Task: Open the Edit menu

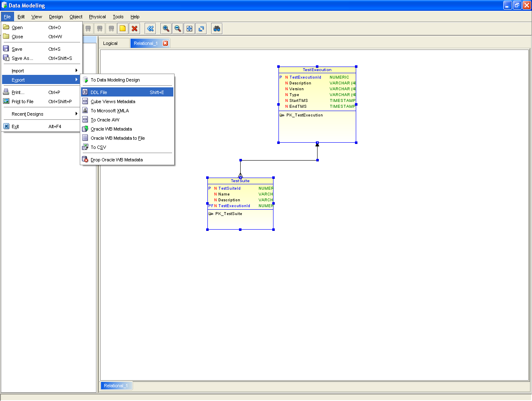Action: (x=21, y=17)
